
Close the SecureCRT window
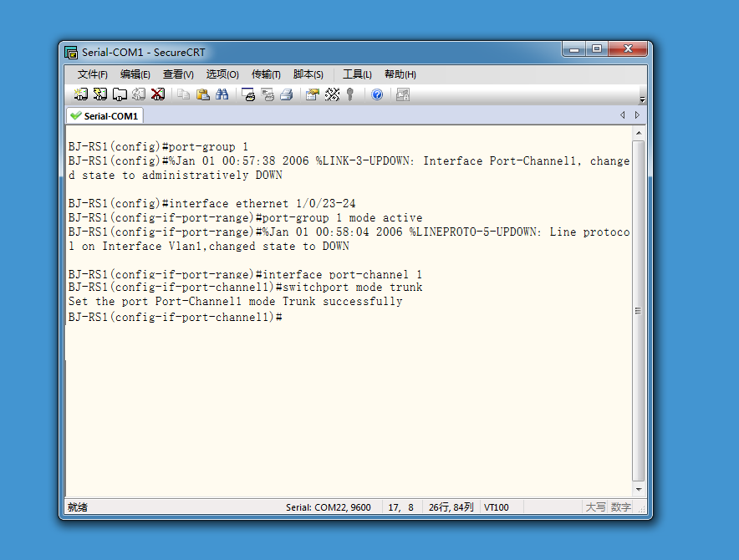[628, 49]
